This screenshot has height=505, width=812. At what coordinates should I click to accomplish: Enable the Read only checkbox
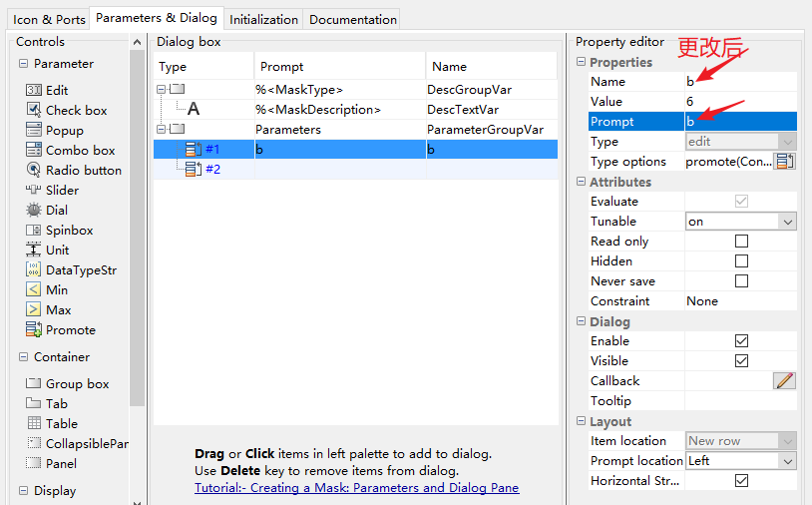click(x=741, y=241)
